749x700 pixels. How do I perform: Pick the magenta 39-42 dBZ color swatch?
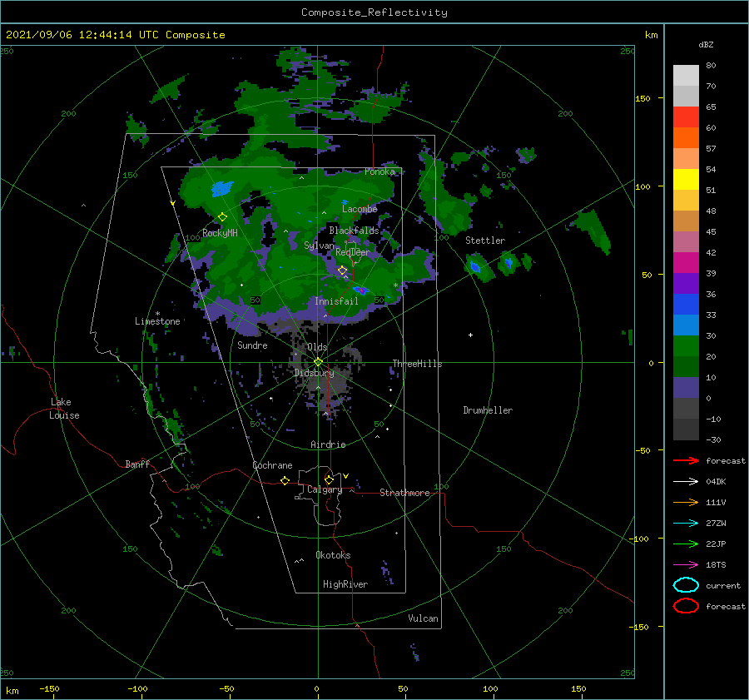pyautogui.click(x=686, y=263)
